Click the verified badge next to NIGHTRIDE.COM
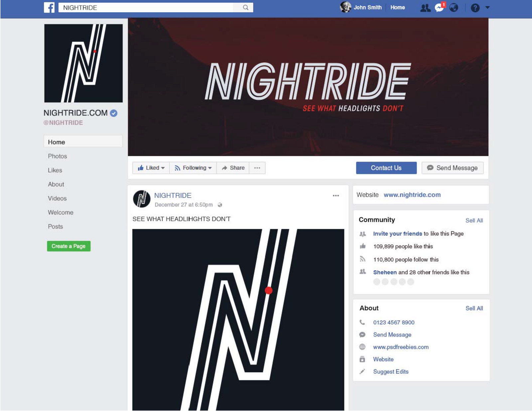This screenshot has height=411, width=532. (x=114, y=113)
